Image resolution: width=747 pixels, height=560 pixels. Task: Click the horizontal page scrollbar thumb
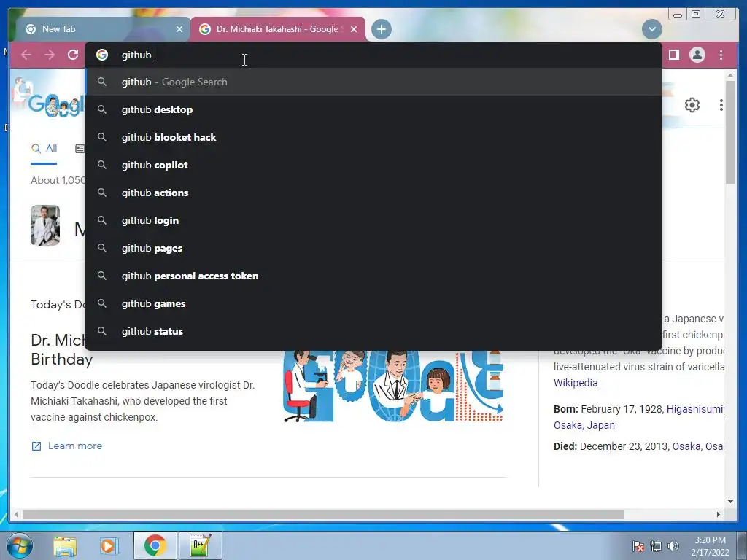323,515
